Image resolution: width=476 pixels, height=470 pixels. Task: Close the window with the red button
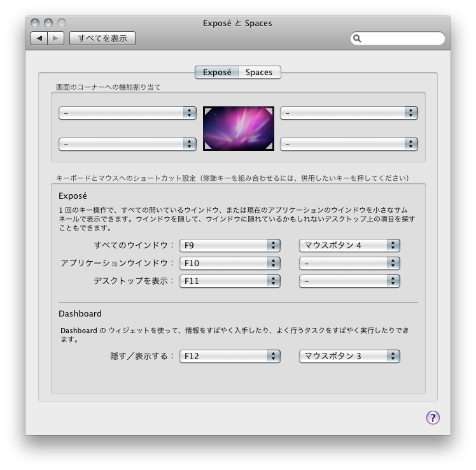35,23
